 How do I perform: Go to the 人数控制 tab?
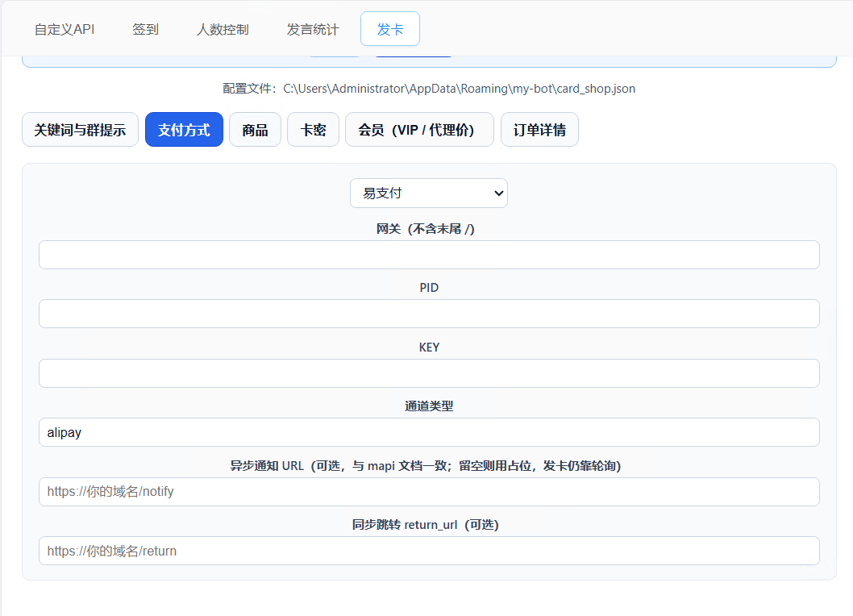(x=223, y=29)
